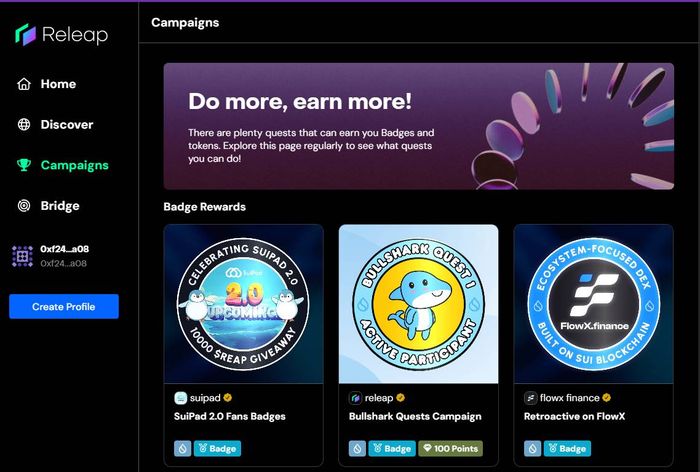
Task: Click the Releap logo icon
Action: tap(25, 34)
